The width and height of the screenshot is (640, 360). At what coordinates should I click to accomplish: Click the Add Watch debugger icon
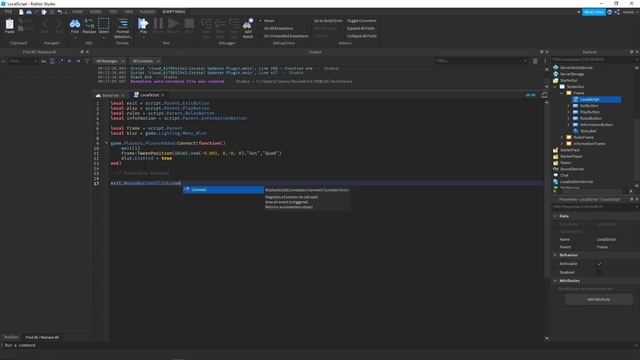248,24
